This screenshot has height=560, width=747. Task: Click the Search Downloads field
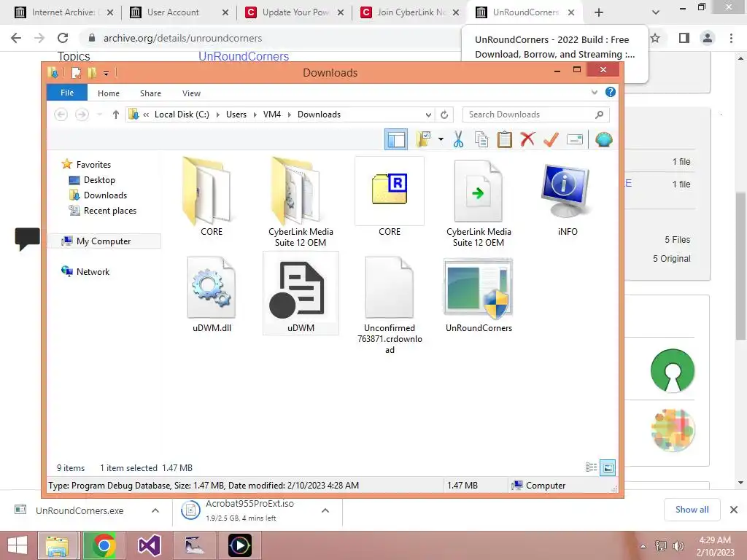pos(535,114)
